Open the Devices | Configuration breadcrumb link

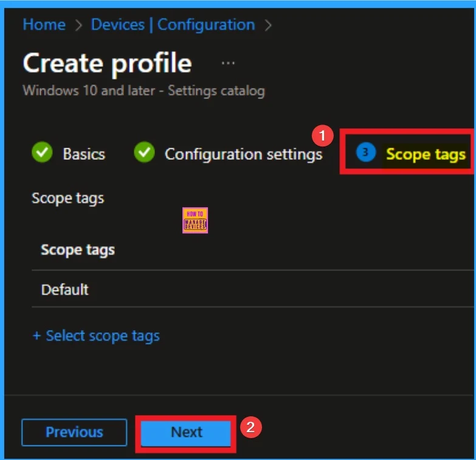tap(173, 25)
